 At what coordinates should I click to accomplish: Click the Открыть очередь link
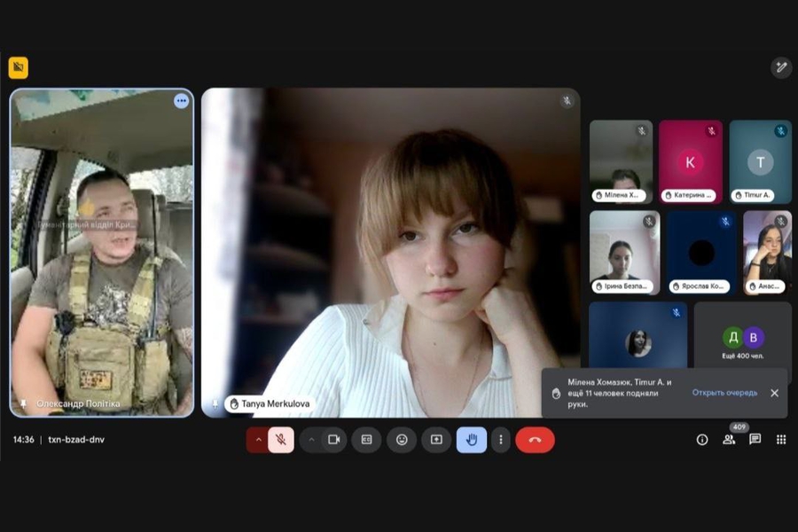[724, 393]
